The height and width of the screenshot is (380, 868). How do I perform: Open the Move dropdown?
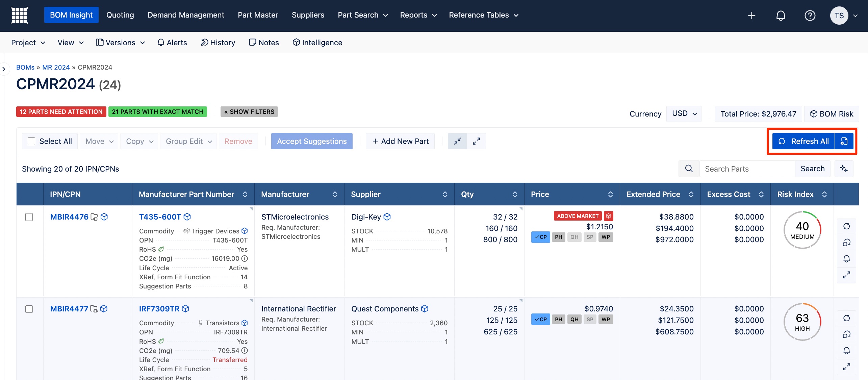tap(99, 141)
